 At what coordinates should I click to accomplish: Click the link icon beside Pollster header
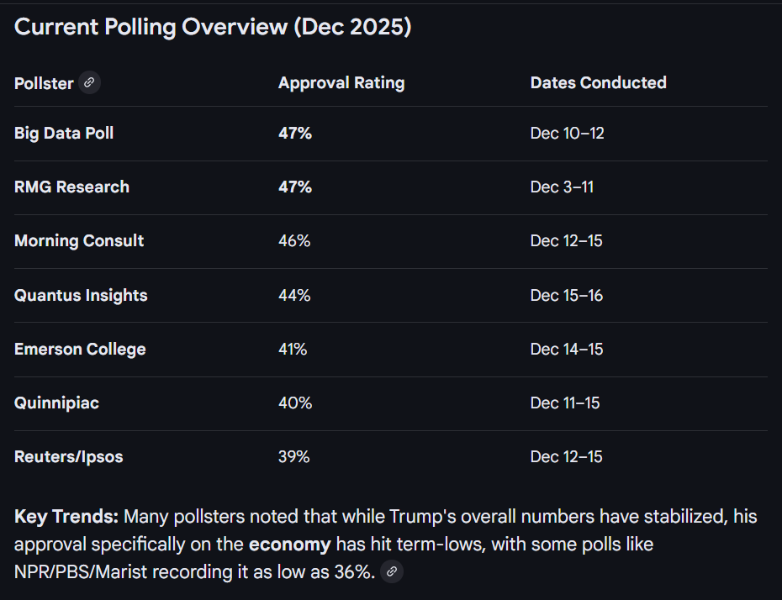(x=90, y=83)
